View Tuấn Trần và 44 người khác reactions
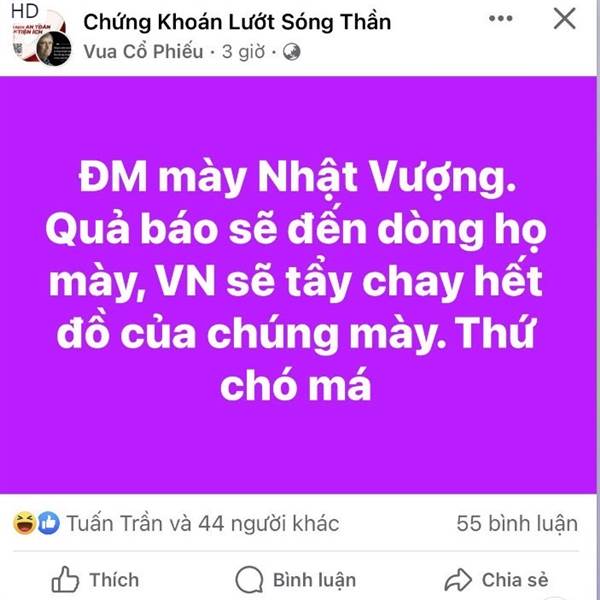 click(203, 523)
